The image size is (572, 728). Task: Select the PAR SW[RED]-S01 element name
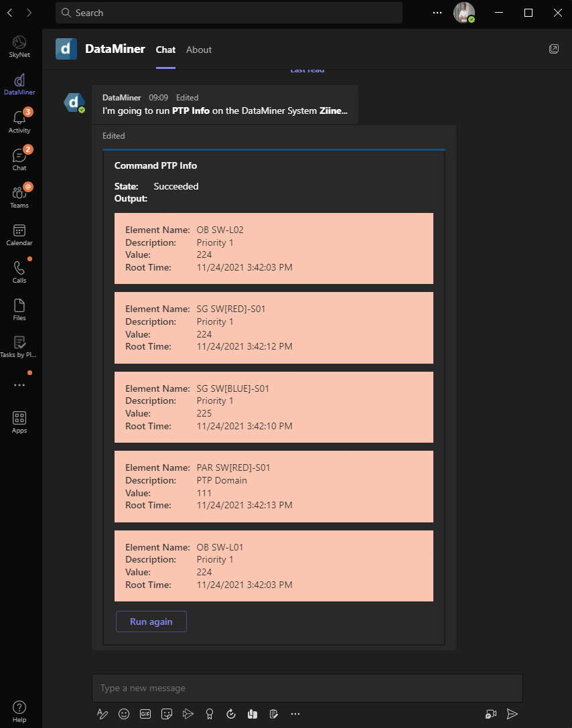point(233,467)
